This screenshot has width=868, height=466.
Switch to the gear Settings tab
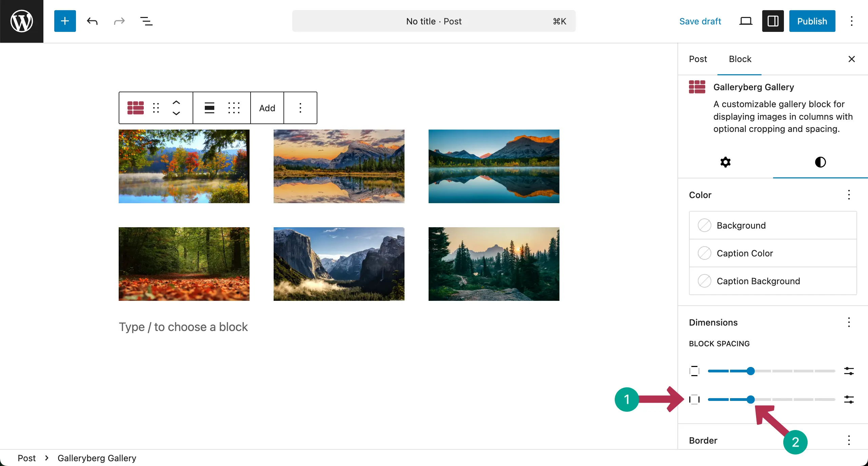tap(725, 162)
